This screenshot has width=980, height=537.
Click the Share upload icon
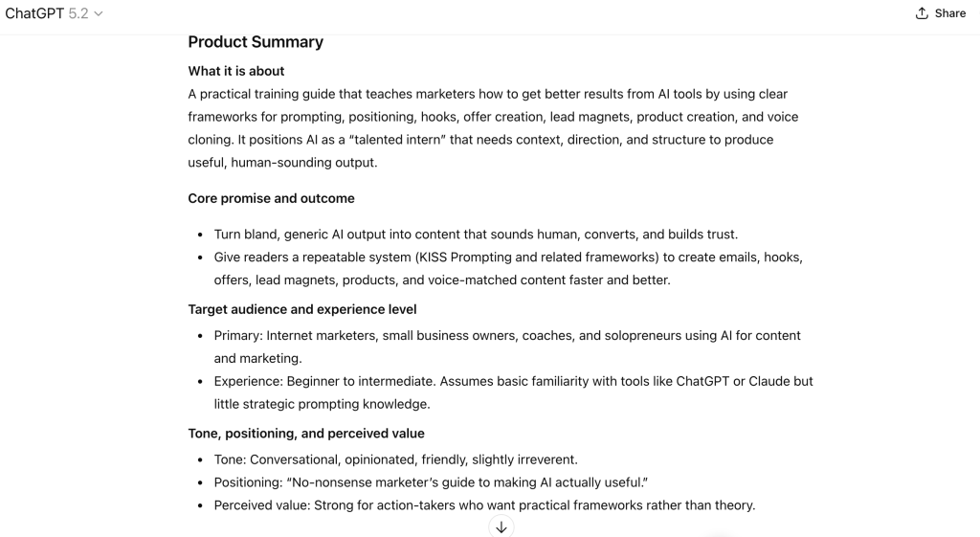pyautogui.click(x=922, y=13)
